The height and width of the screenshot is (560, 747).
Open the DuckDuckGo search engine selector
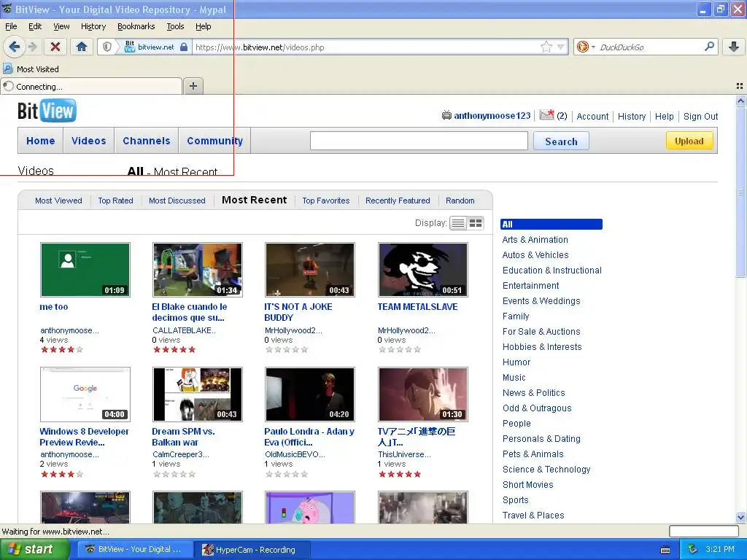(x=586, y=47)
